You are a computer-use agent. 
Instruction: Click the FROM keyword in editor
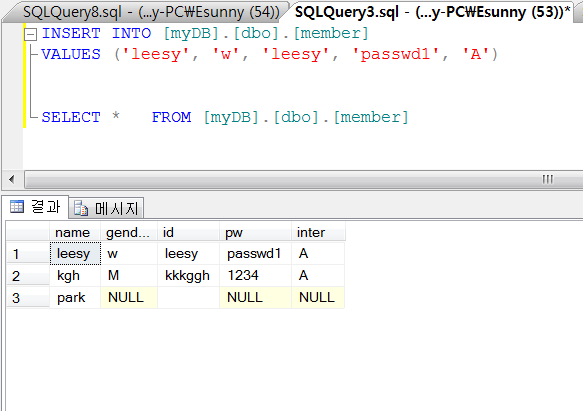pos(171,118)
